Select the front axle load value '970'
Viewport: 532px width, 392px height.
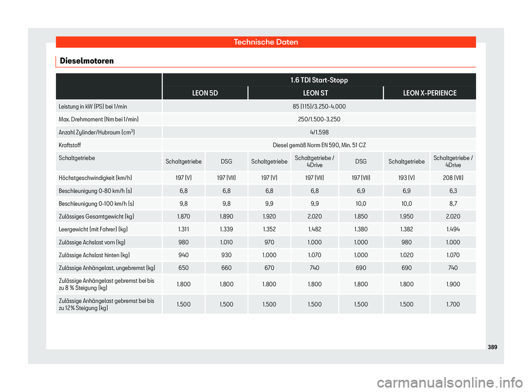269,242
